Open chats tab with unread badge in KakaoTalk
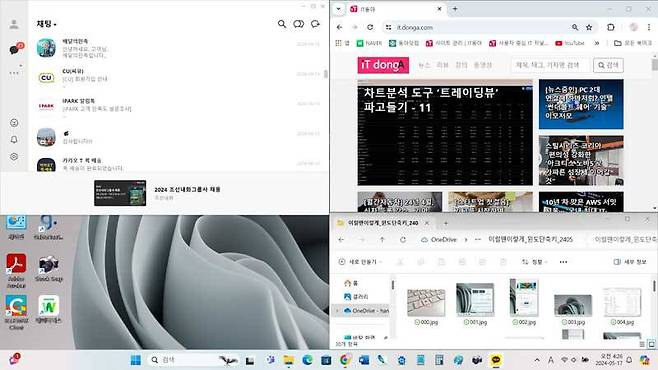Screen dimensions: 658x370 (16, 49)
